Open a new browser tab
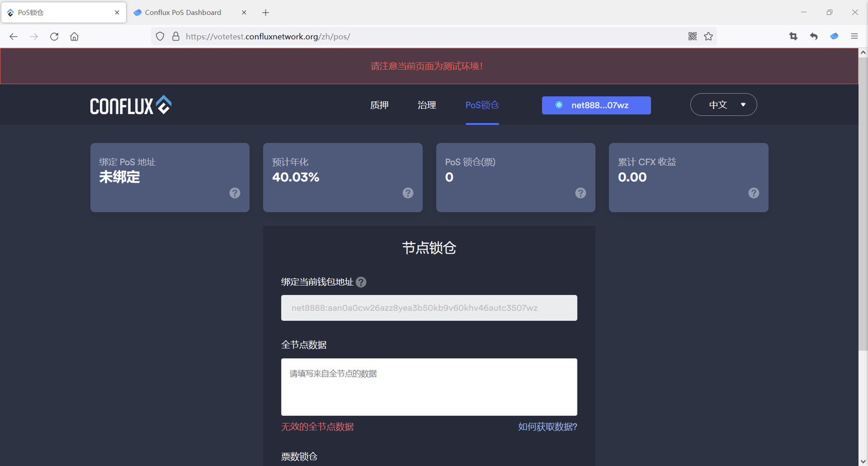Screen dimensions: 868x466 [266, 12]
